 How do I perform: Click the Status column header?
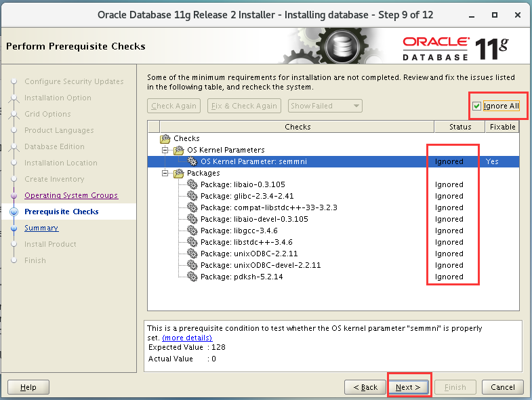pos(459,127)
